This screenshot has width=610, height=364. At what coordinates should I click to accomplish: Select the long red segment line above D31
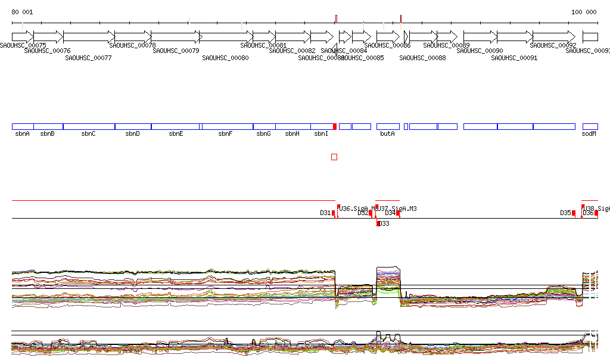[x=173, y=200]
